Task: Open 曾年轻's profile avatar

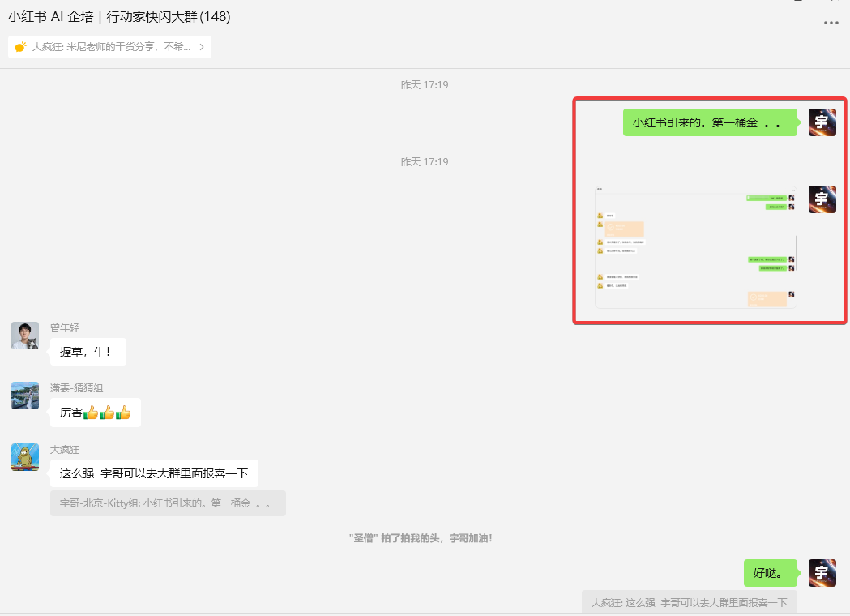Action: tap(25, 335)
